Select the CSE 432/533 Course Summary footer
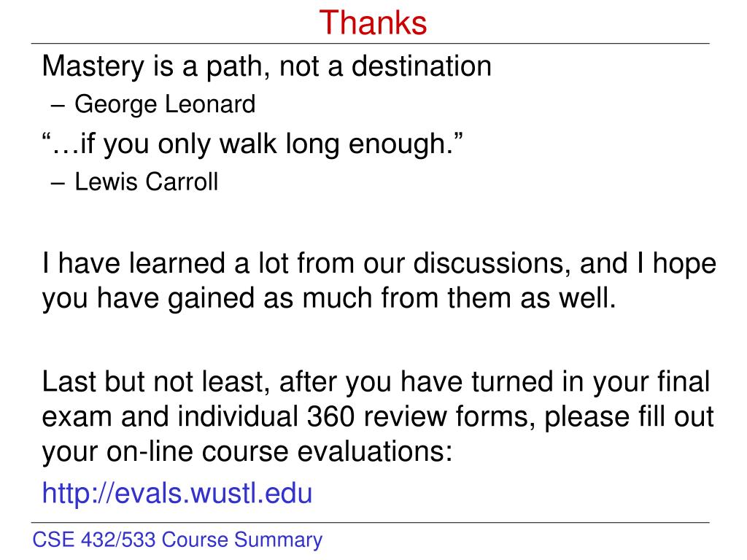The height and width of the screenshot is (560, 747). 177,540
